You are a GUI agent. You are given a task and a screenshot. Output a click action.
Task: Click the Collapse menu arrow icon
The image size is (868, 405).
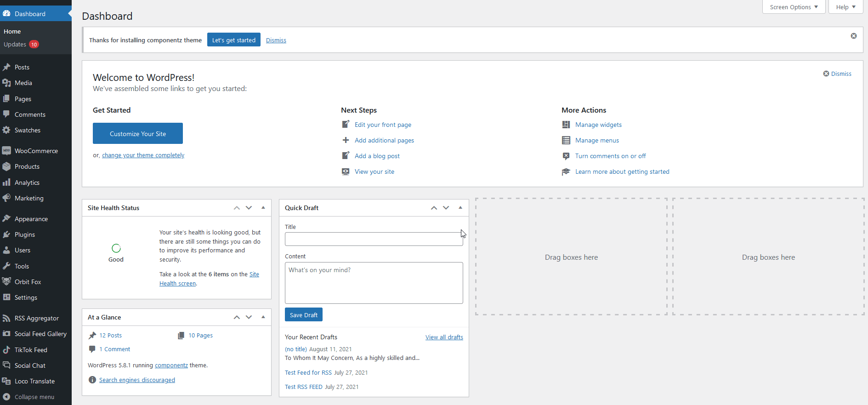coord(6,397)
